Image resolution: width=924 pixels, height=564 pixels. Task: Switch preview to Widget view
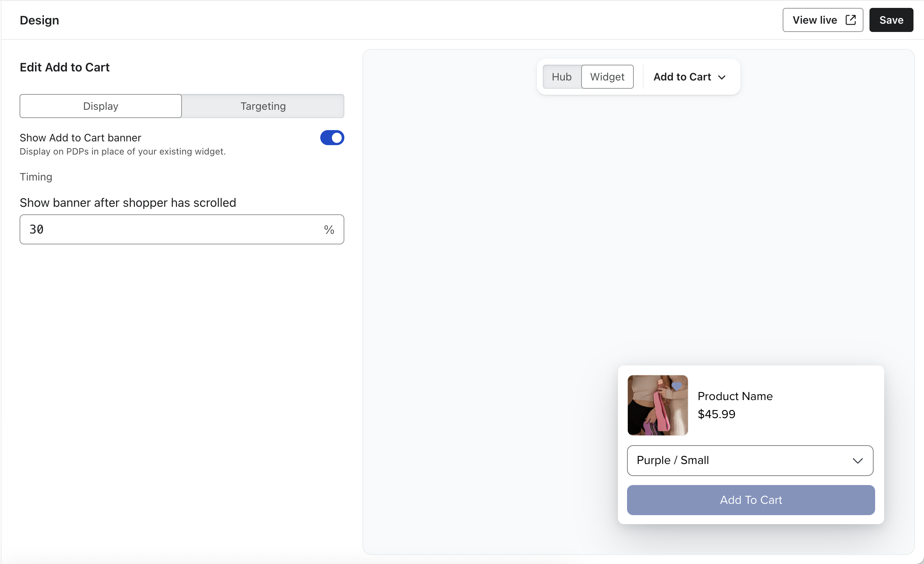coord(607,77)
